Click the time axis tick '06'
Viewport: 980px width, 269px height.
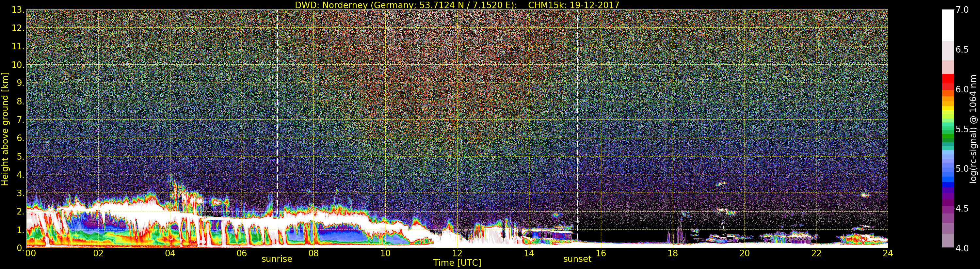(242, 253)
